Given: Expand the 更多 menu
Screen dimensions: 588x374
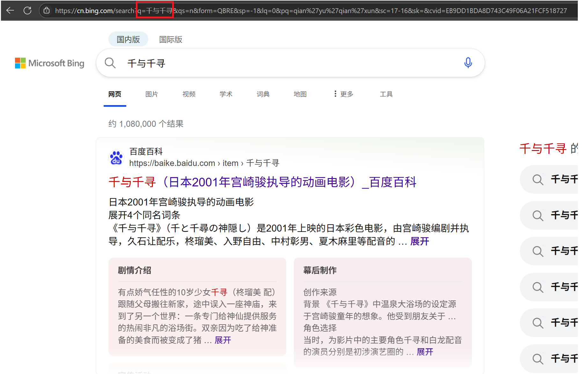Looking at the screenshot, I should tap(343, 94).
